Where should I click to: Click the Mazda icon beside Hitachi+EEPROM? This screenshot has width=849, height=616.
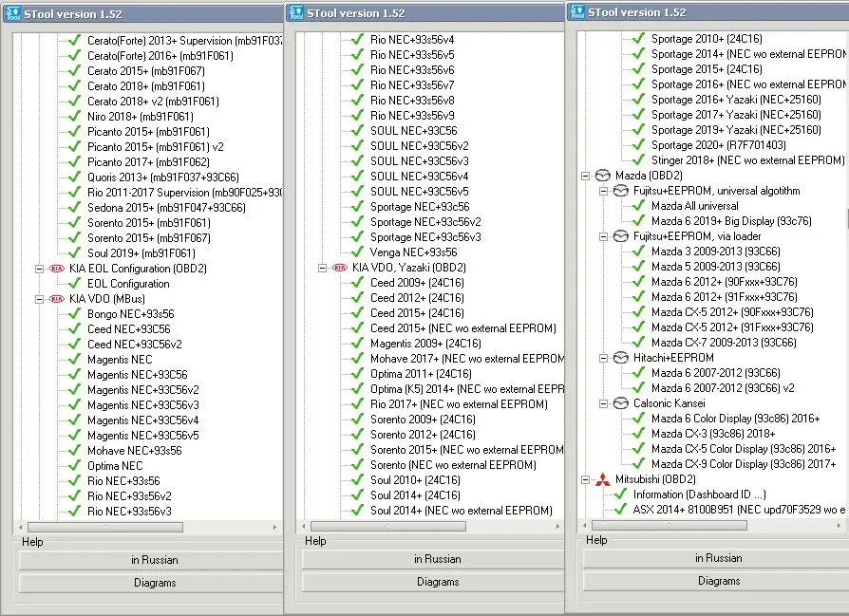coord(620,358)
